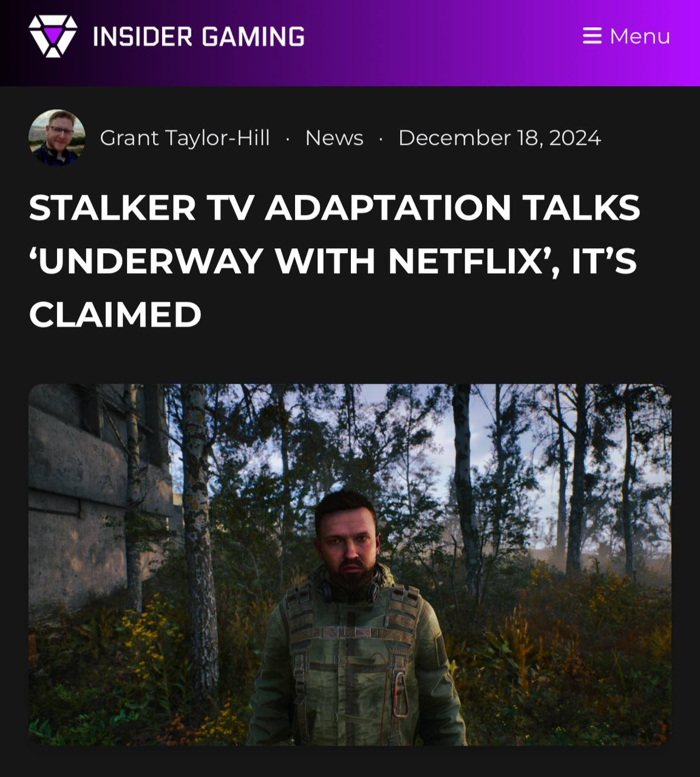The width and height of the screenshot is (700, 777).
Task: Click the word CLAIMED in the headline
Action: [x=115, y=314]
